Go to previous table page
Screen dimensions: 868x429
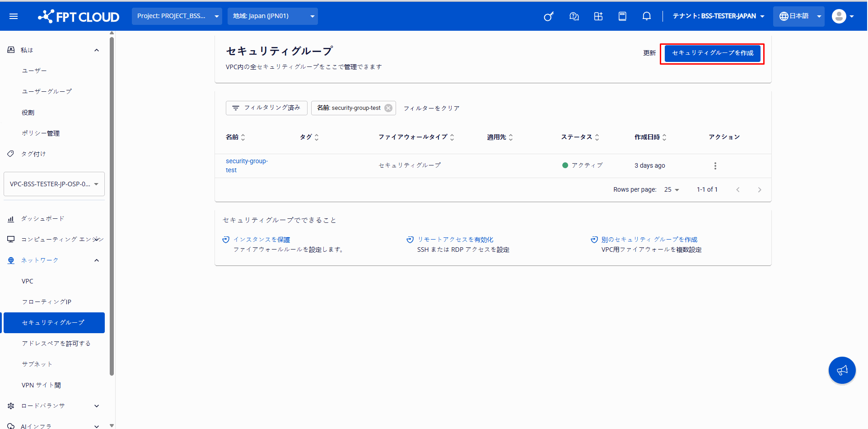coord(738,190)
